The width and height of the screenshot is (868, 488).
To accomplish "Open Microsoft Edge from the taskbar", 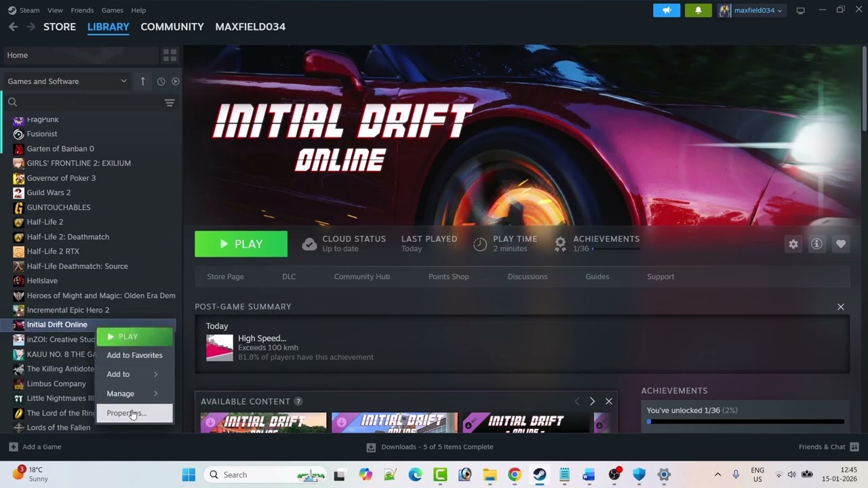I will pos(415,474).
